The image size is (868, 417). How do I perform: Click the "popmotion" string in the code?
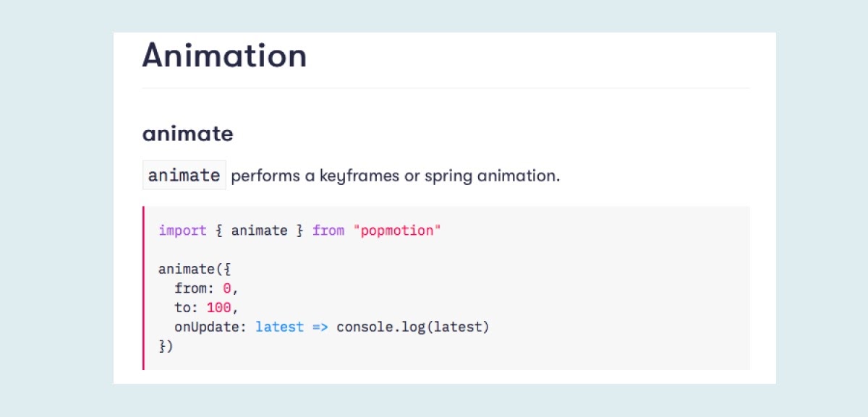[396, 231]
